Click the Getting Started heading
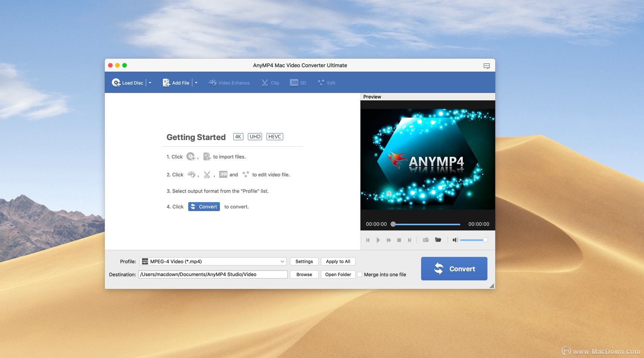The height and width of the screenshot is (358, 644). tap(196, 137)
